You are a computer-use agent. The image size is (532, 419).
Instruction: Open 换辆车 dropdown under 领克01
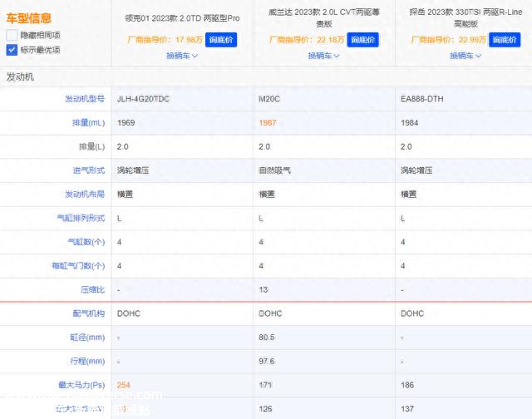tap(182, 56)
